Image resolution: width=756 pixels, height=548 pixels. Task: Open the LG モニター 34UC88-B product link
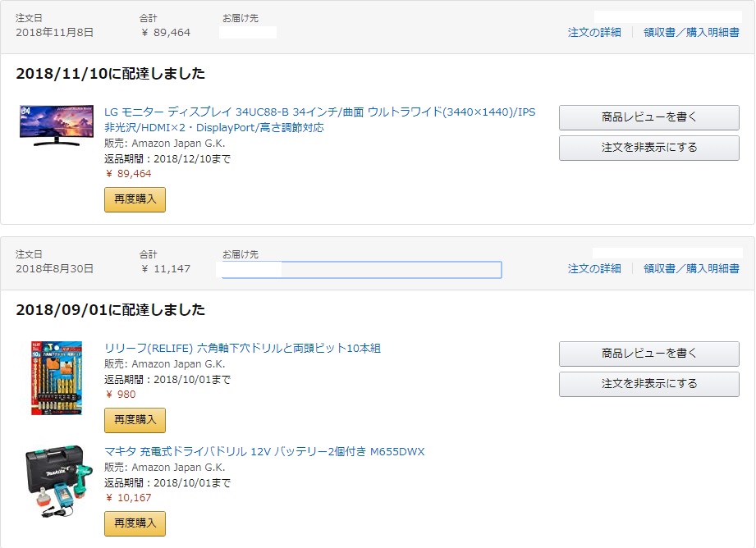(x=319, y=120)
